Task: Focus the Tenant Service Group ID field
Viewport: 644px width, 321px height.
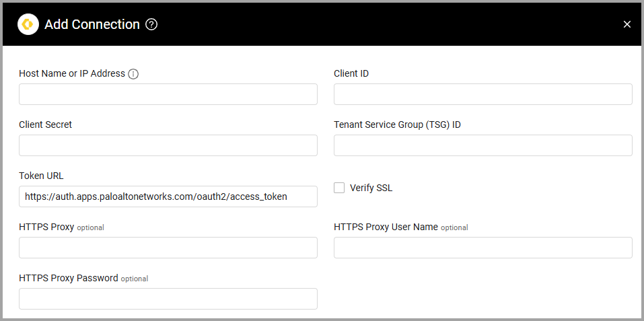Action: click(x=483, y=145)
